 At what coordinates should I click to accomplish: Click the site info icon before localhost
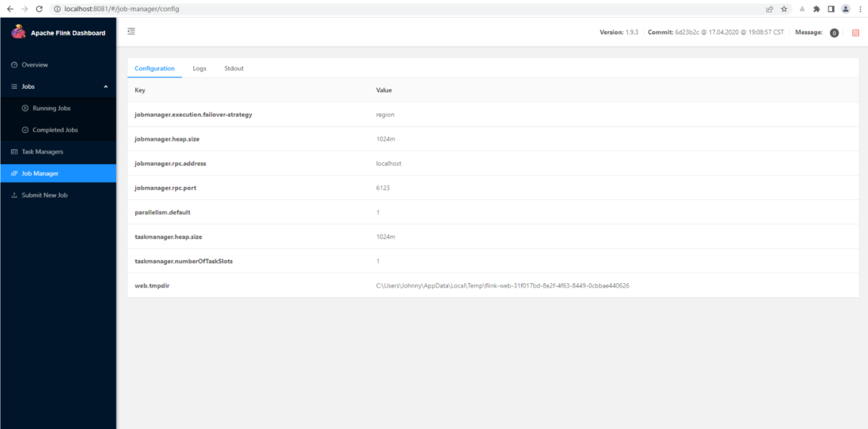(58, 9)
